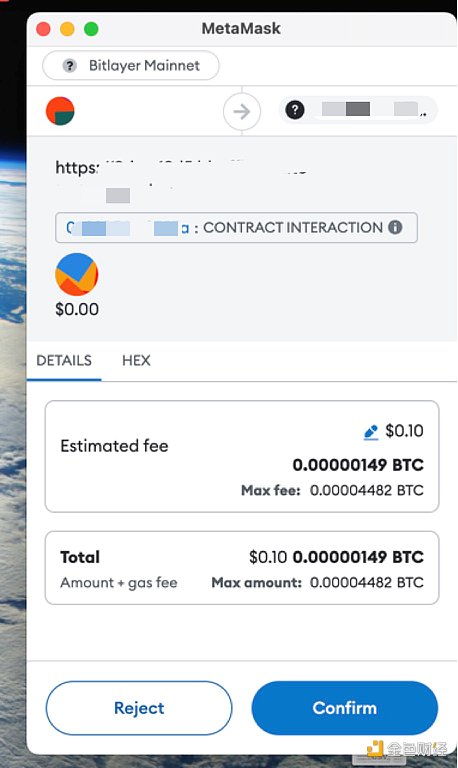The width and height of the screenshot is (458, 768).
Task: Click the sender account avatar icon
Action: pos(60,111)
